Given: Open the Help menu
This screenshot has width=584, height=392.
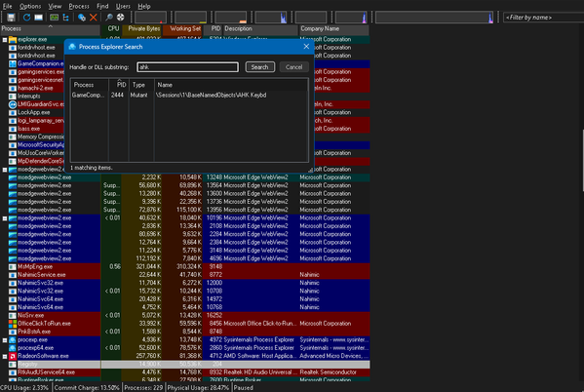Looking at the screenshot, I should point(144,6).
